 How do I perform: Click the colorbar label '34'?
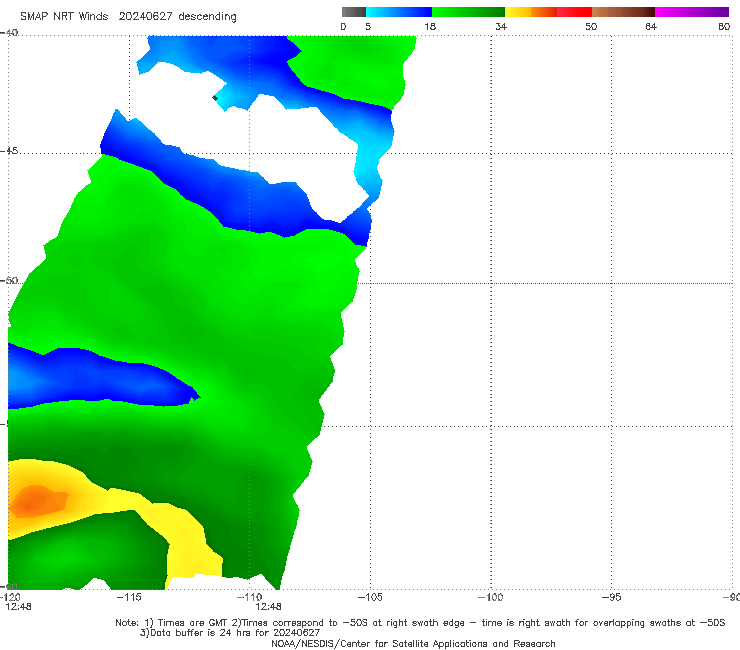pos(501,27)
